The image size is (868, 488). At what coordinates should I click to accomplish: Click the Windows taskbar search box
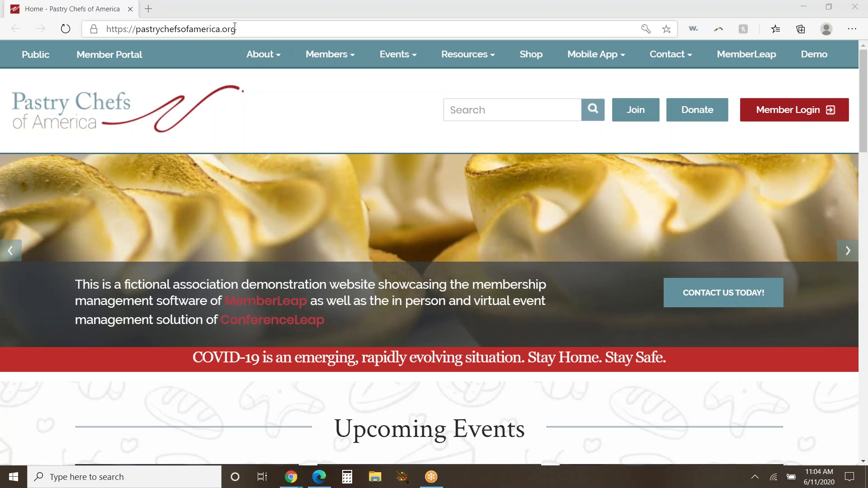[x=124, y=477]
